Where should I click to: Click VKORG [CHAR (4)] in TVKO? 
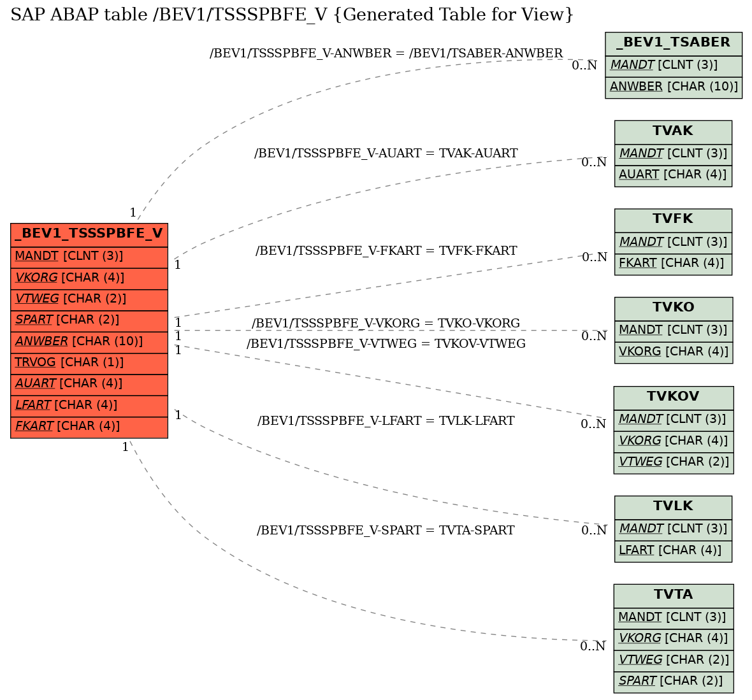tap(674, 352)
